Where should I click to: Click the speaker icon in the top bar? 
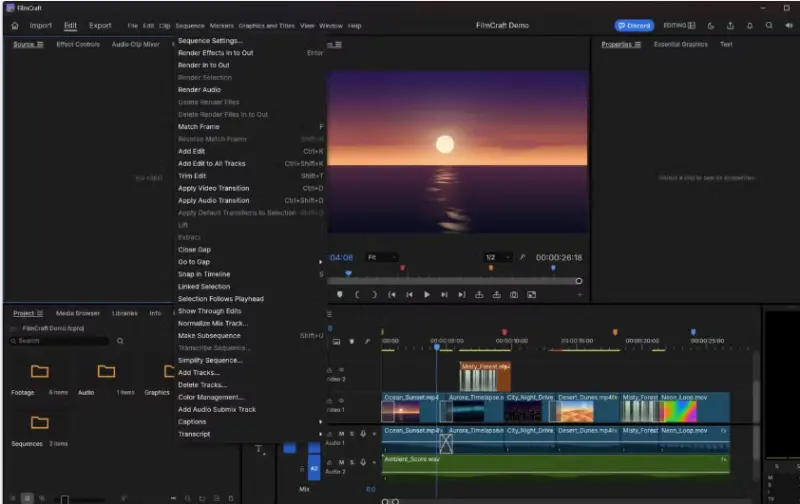coord(789,26)
